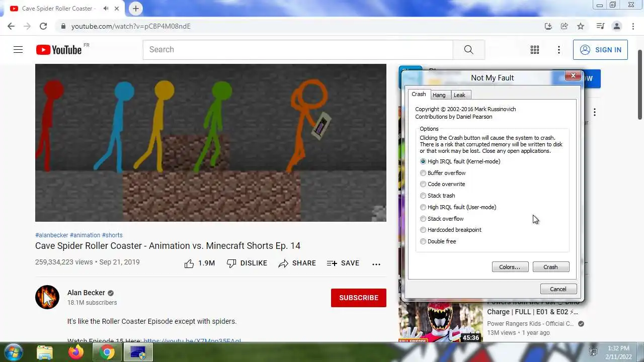The height and width of the screenshot is (362, 644).
Task: Open File Explorer from taskbar
Action: point(45,352)
